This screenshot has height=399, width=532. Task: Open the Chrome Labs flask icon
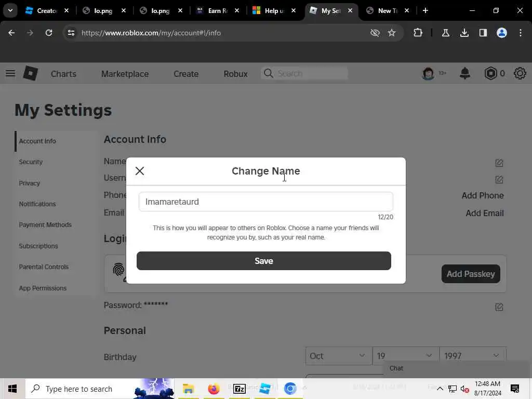tap(445, 33)
